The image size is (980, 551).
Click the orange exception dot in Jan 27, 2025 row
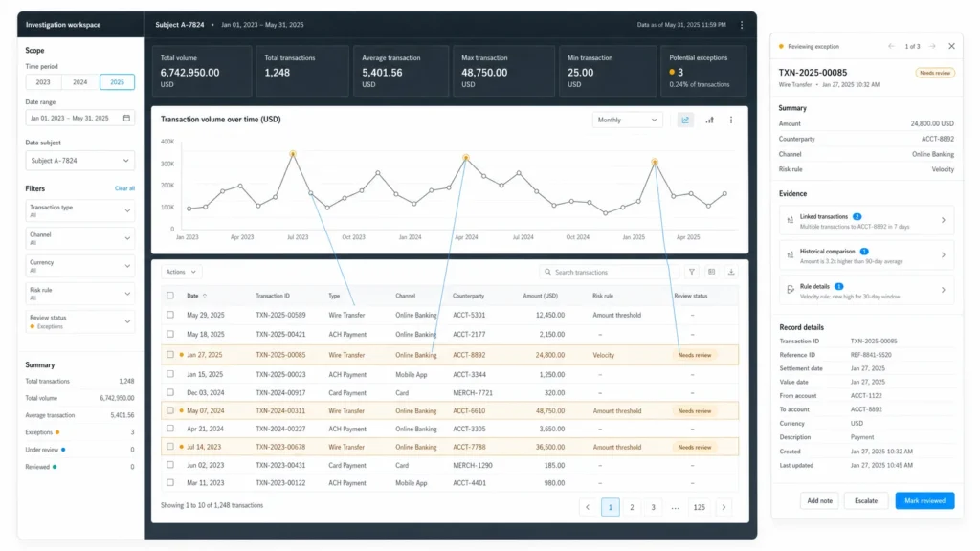coord(182,355)
